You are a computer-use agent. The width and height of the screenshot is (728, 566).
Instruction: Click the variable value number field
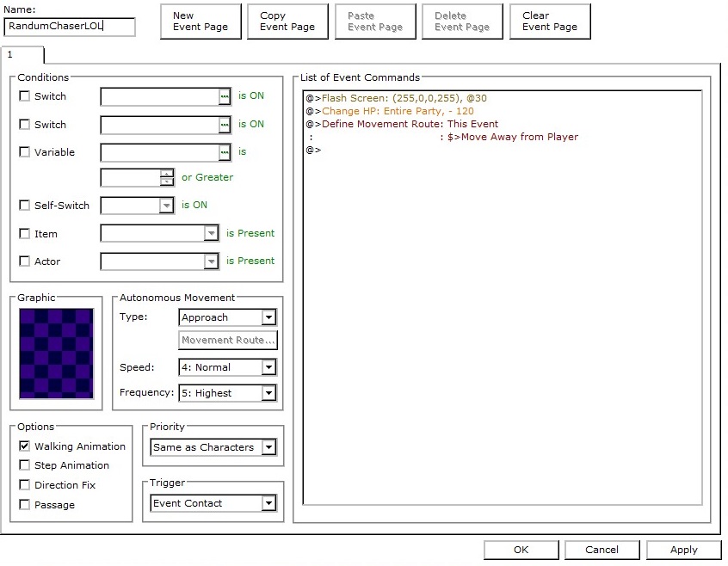131,178
